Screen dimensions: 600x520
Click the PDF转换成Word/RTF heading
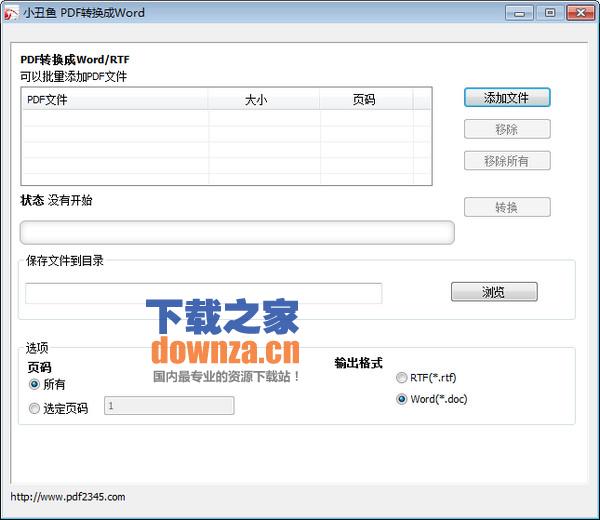coord(75,60)
